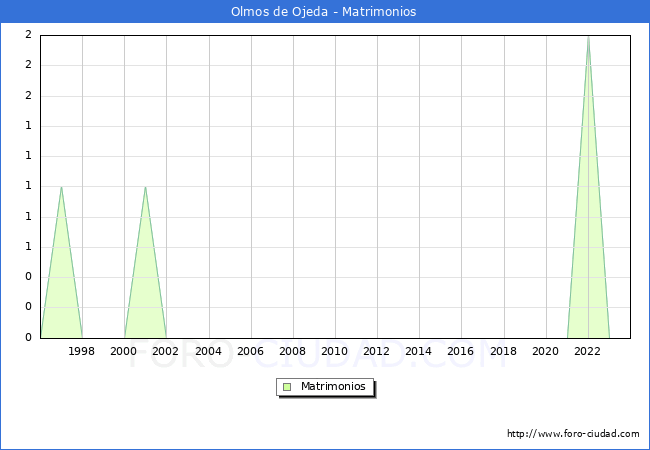This screenshot has height=450, width=650.
Task: Click the 2004 x-axis label
Action: pyautogui.click(x=209, y=351)
